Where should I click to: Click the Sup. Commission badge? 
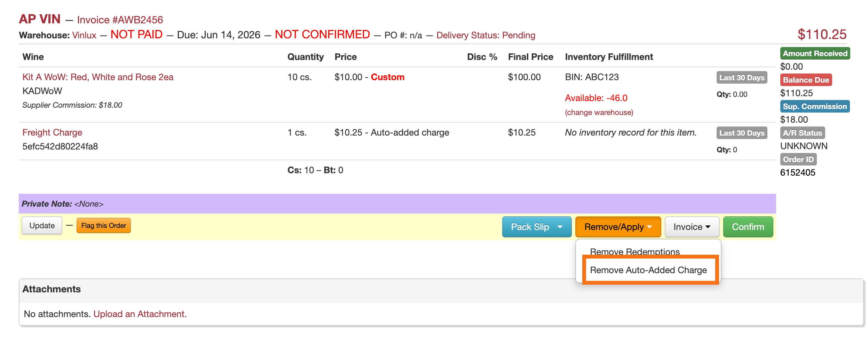point(815,106)
